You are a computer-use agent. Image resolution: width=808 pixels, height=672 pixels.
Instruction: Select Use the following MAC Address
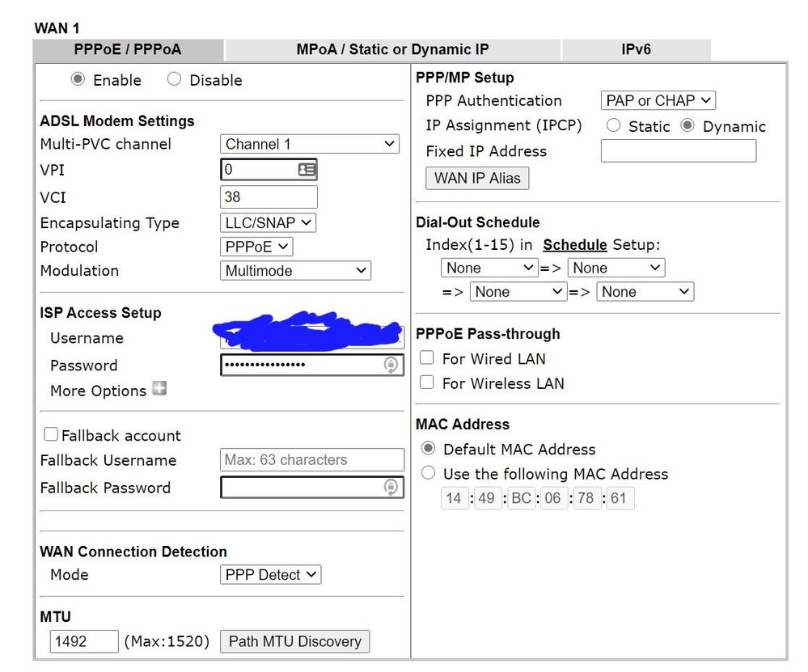[428, 473]
